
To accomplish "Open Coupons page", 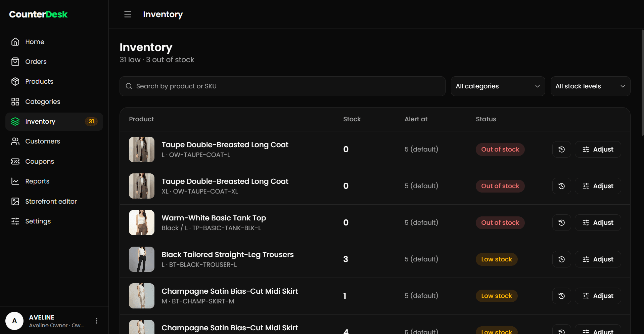I will tap(54, 162).
